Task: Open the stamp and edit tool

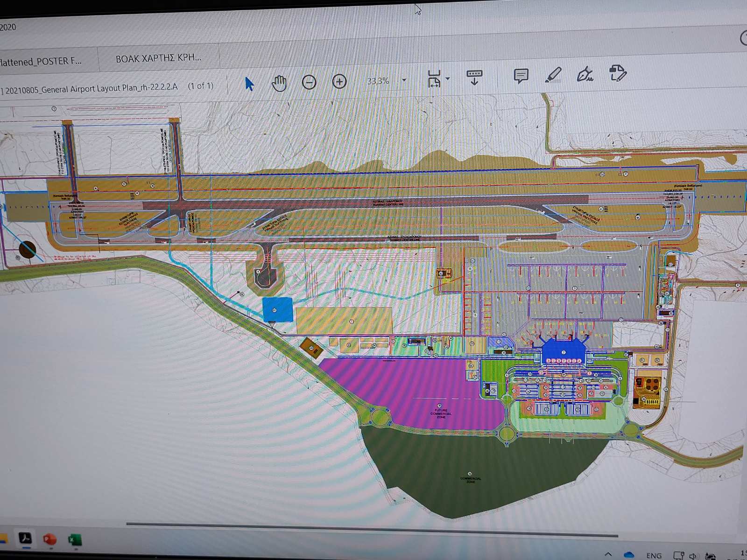Action: 618,73
